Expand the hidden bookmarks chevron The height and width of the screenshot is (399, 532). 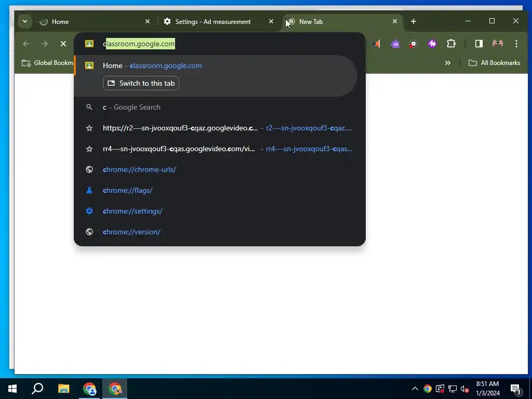(x=448, y=63)
